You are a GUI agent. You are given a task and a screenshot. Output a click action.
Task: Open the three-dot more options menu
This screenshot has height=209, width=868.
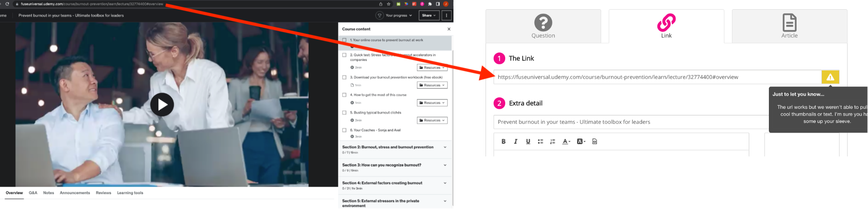pyautogui.click(x=447, y=16)
